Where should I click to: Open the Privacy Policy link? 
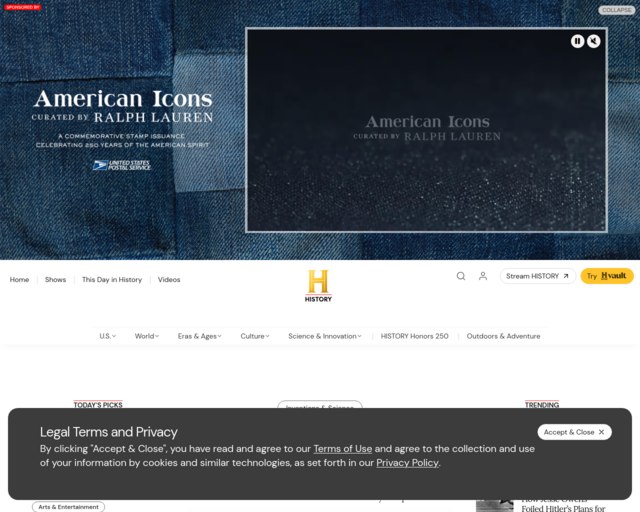point(407,463)
